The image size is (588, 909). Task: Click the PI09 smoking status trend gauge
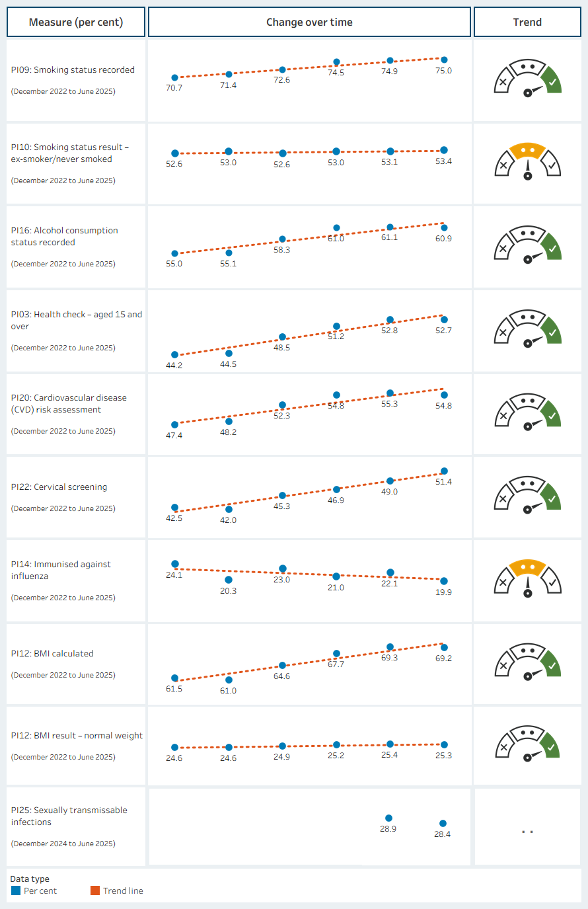pyautogui.click(x=527, y=79)
